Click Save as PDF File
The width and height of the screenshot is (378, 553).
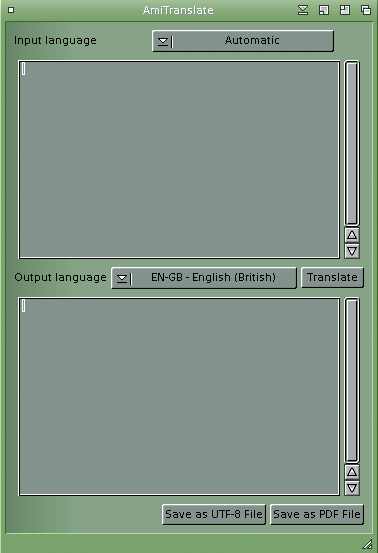click(317, 514)
